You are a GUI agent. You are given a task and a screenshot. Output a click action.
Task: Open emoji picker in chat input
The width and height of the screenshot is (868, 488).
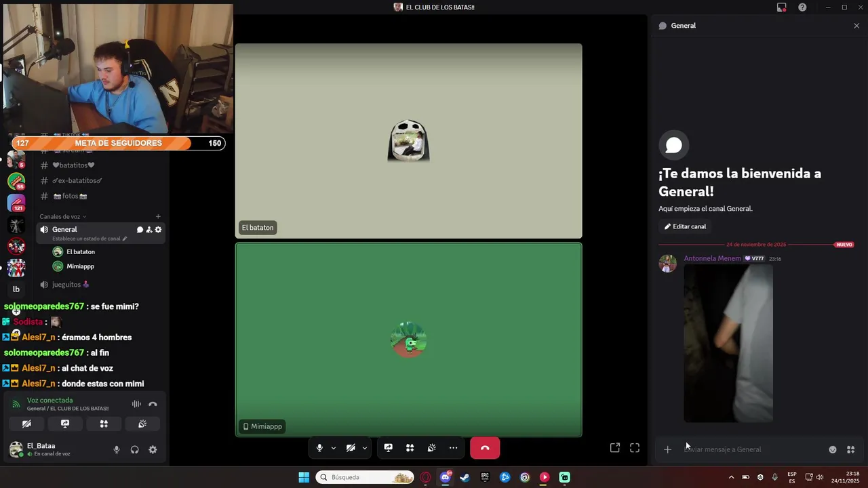[833, 449]
